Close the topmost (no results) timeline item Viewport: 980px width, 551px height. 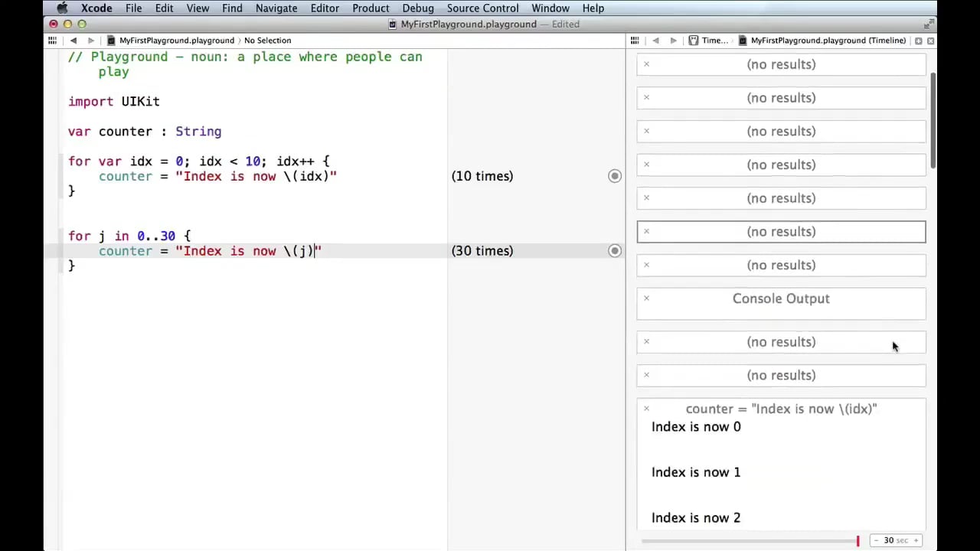coord(646,64)
